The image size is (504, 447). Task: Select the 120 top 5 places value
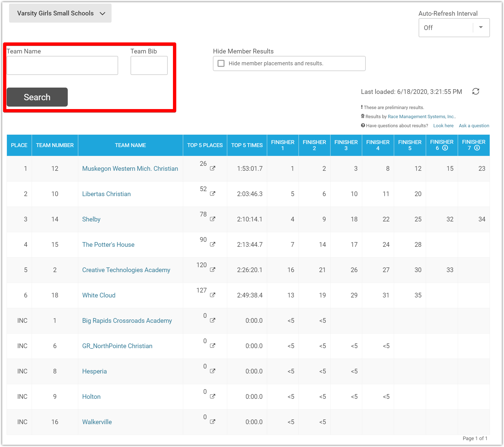click(x=201, y=265)
